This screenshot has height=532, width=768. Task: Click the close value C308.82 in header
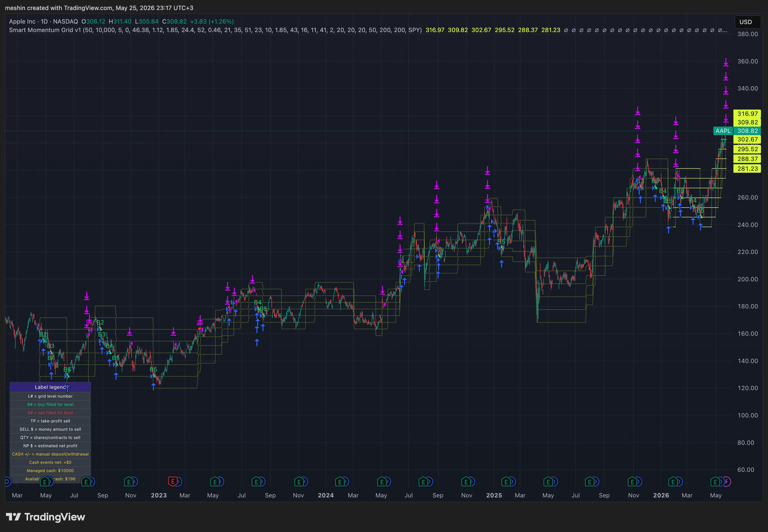pos(174,21)
